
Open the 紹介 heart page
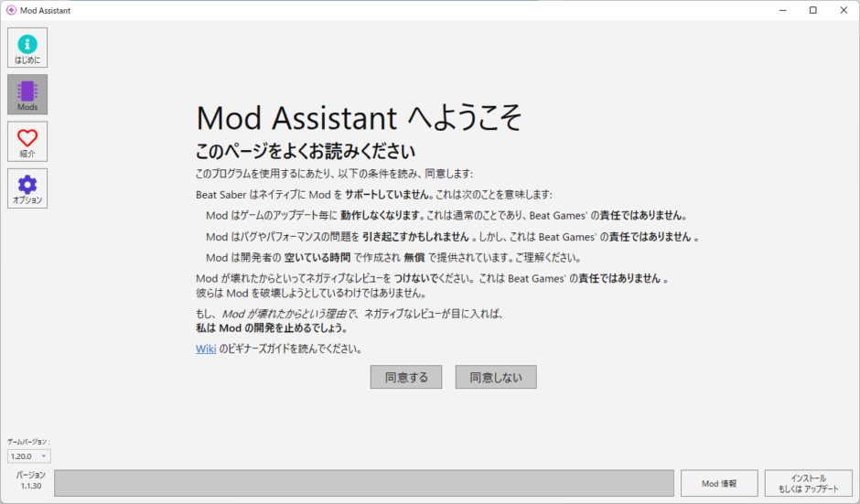click(27, 142)
